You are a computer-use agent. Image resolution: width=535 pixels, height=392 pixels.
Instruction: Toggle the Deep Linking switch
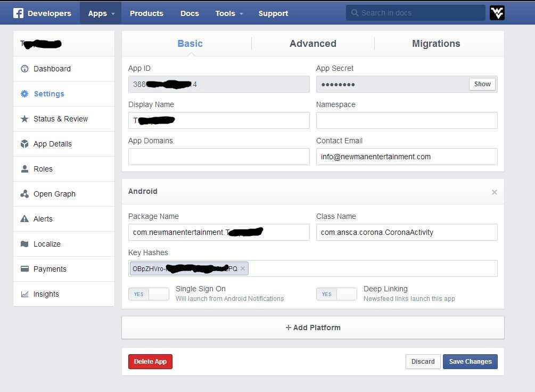pos(337,294)
